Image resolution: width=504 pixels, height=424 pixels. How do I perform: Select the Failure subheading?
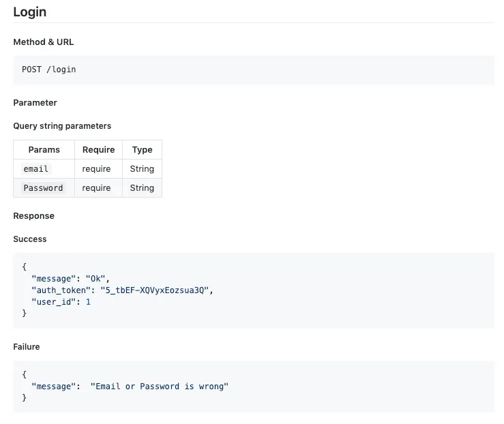pos(27,347)
